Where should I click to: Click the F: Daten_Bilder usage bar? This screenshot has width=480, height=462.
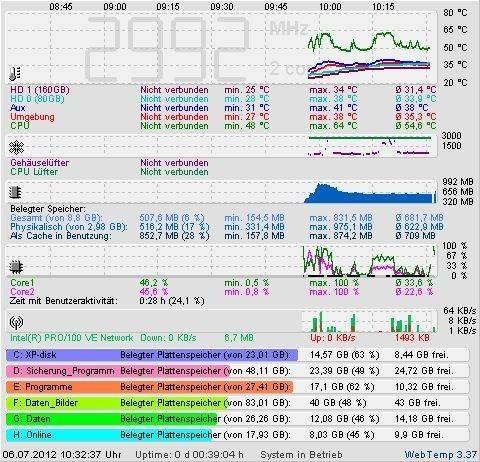117,403
